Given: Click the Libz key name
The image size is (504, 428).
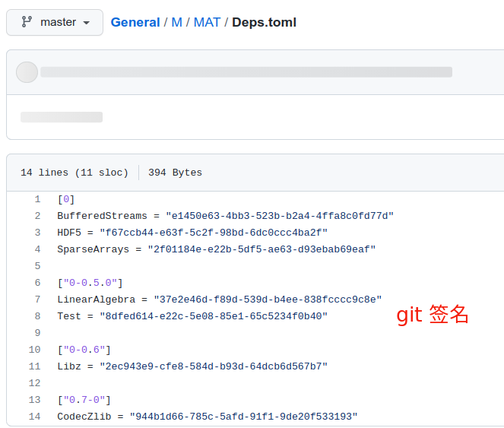Looking at the screenshot, I should 69,366.
